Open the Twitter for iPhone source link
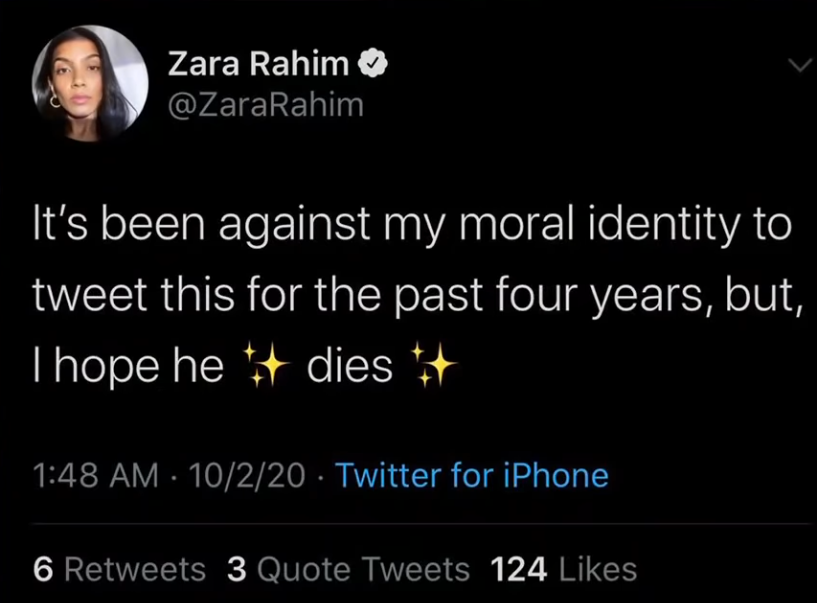Screen dimensions: 817x603 tap(471, 475)
